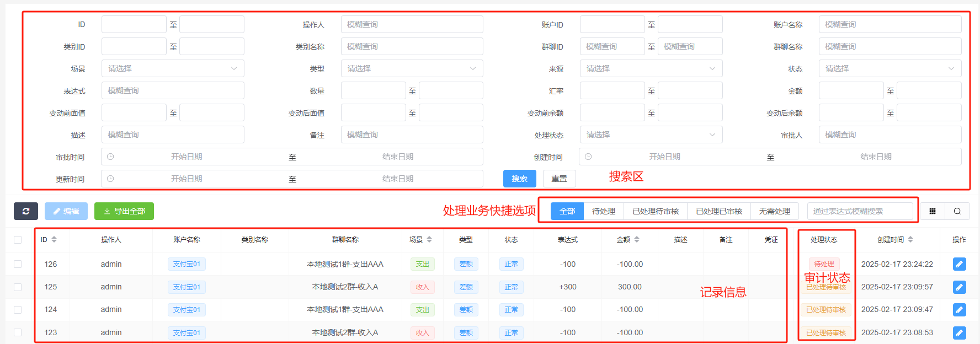This screenshot has width=980, height=344.
Task: Click 支付宝01 tag in row 126
Action: point(187,264)
